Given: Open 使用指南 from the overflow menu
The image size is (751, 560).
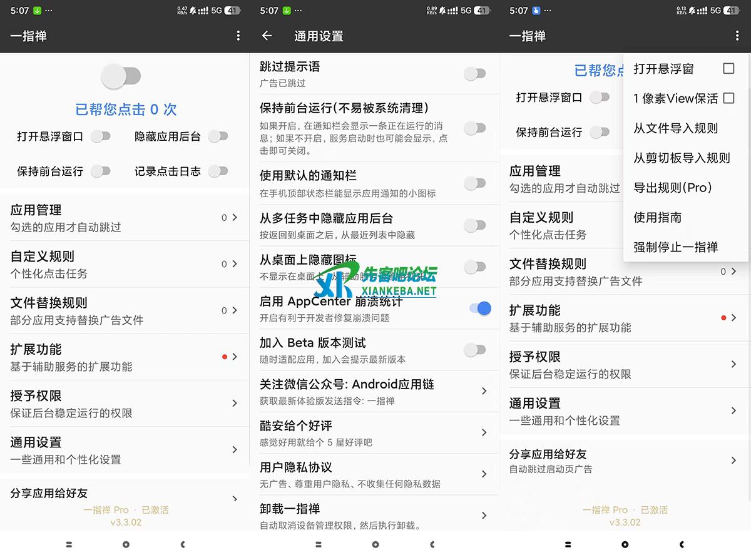Looking at the screenshot, I should click(x=657, y=218).
